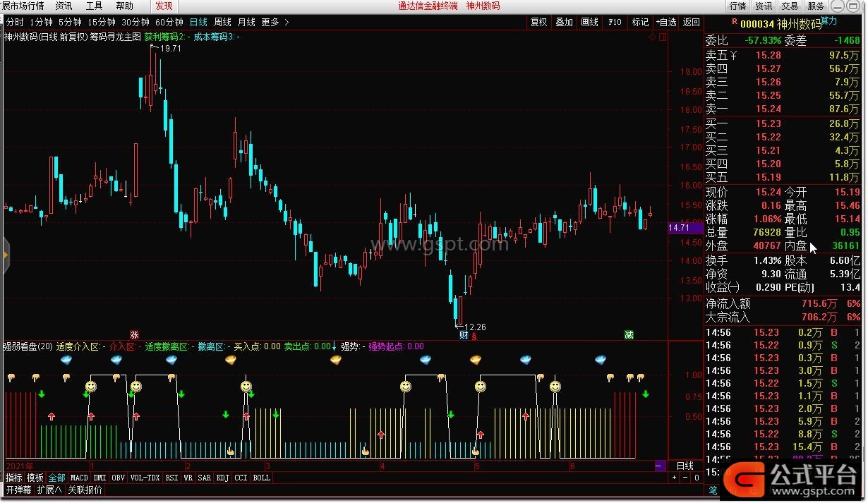Click the 算力 tag link
Viewport: 868px width, 503px height.
[x=828, y=20]
